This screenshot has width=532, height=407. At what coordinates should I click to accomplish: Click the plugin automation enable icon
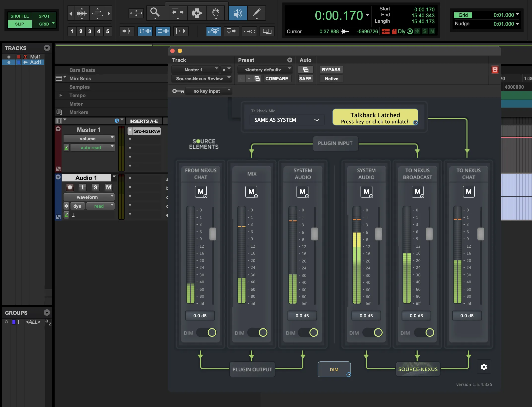click(305, 70)
